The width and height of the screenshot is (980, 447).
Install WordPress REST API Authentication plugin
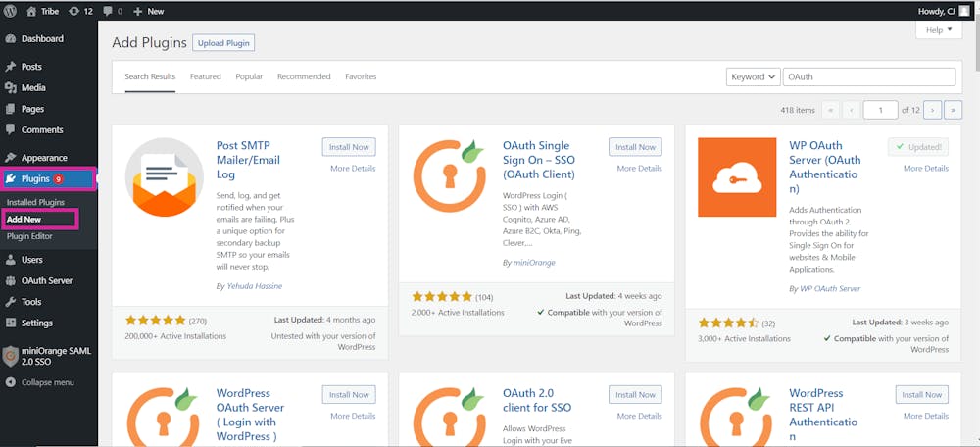tap(922, 394)
